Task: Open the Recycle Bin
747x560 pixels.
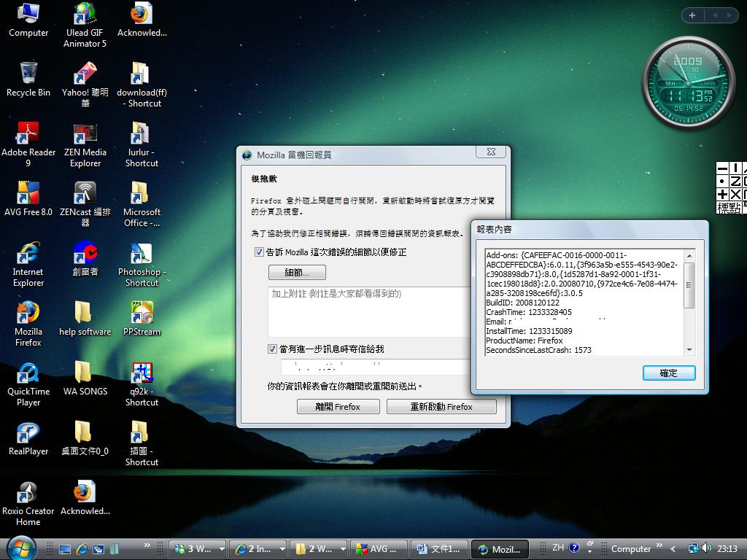Action: 28,79
